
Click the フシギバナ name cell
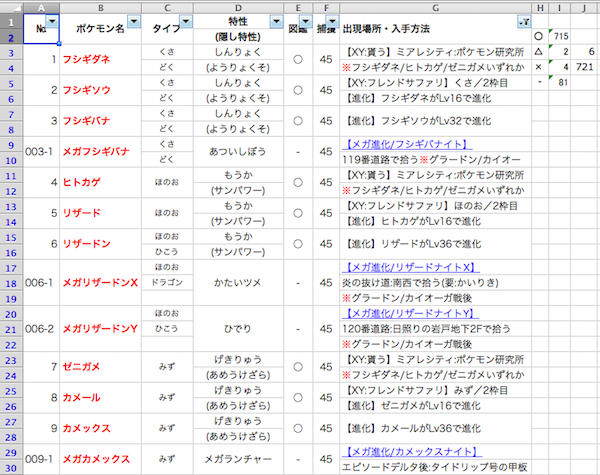pos(101,121)
